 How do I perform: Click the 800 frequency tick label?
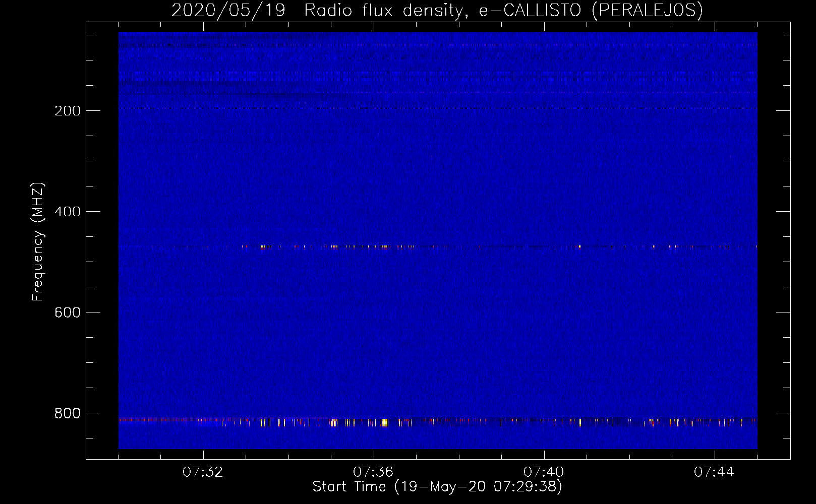click(68, 413)
